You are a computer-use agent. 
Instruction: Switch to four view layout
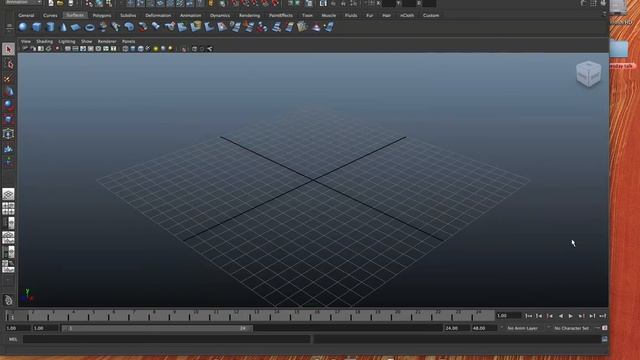coord(9,209)
